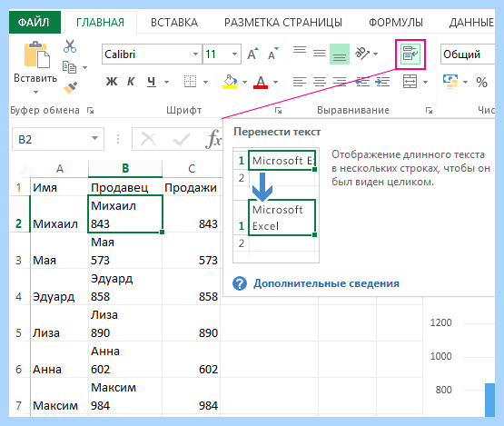This screenshot has width=504, height=426.
Task: Select column A header
Action: click(59, 168)
